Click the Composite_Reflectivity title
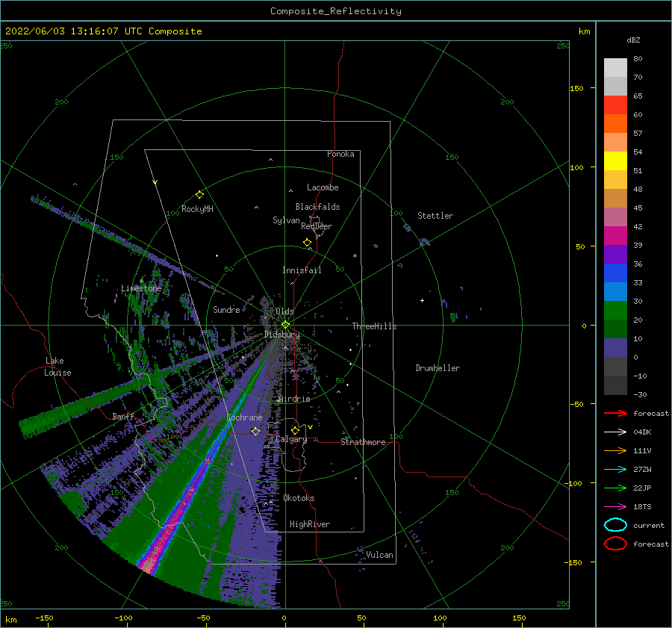672x628 pixels. 336,11
